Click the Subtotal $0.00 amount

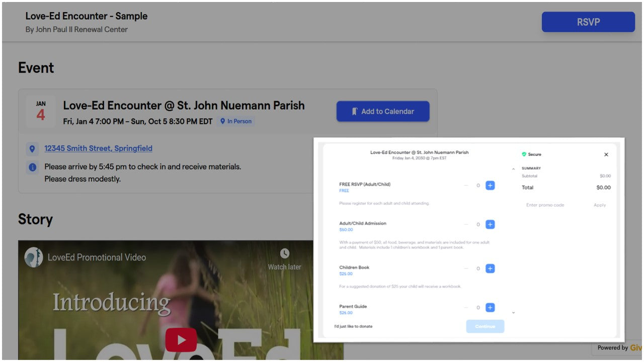pyautogui.click(x=605, y=176)
